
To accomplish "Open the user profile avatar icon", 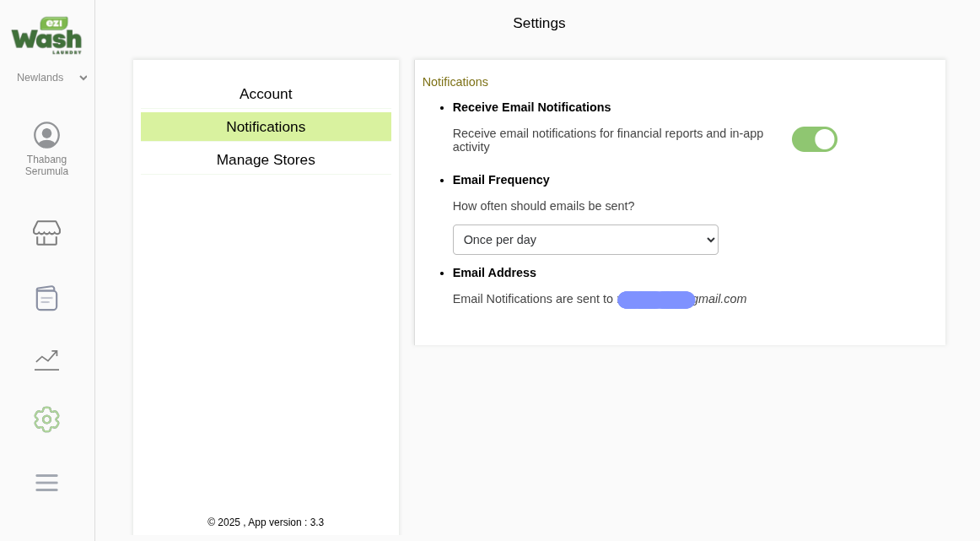I will click(x=47, y=135).
